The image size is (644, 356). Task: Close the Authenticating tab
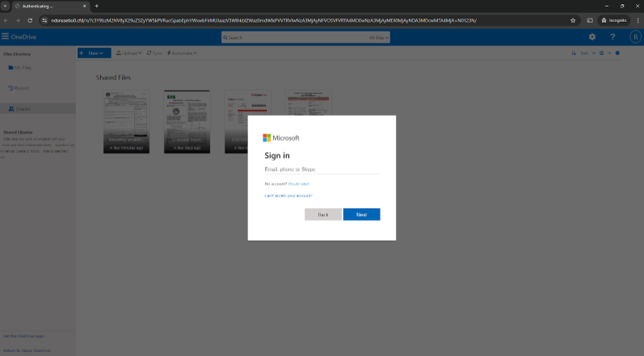coord(85,6)
